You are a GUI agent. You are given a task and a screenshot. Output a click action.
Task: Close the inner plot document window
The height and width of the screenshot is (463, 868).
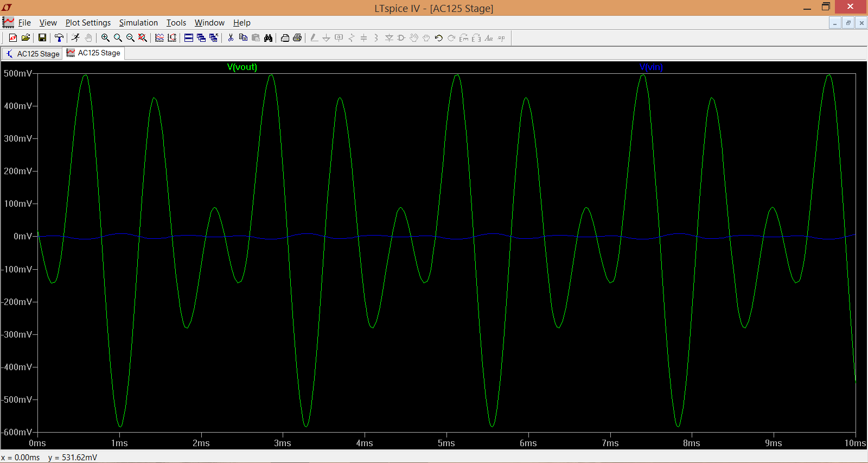point(861,23)
